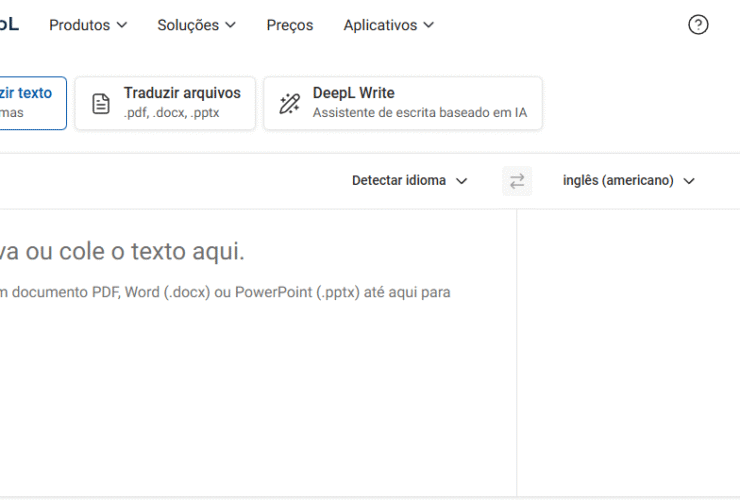Open the help question mark icon
The width and height of the screenshot is (740, 500).
click(698, 25)
